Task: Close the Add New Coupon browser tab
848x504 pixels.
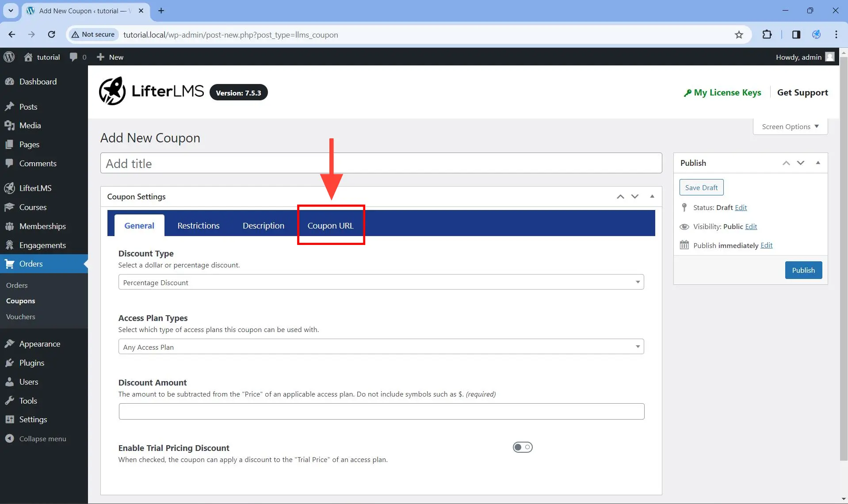Action: coord(141,11)
